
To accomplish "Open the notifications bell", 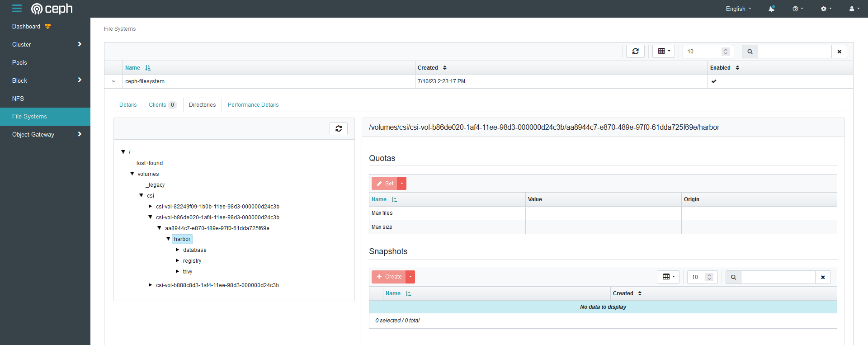I will coord(771,9).
